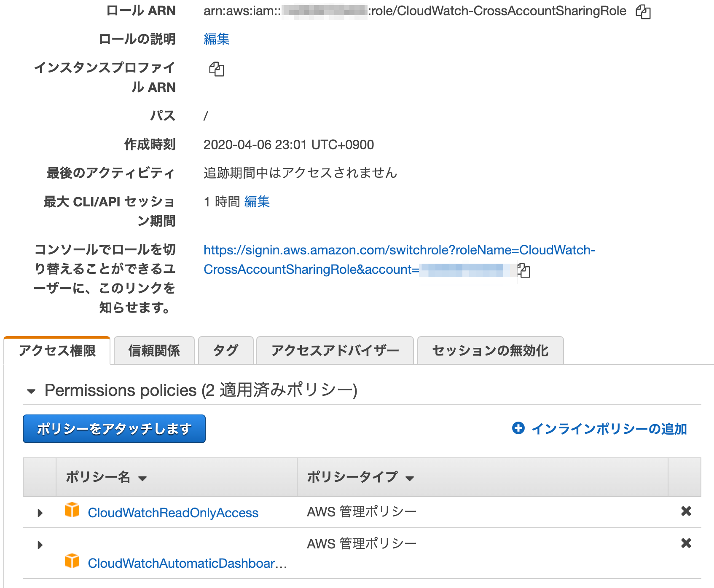Viewport: 714px width, 588px height.
Task: Click AWS 管理ポリシー in CloudWatchReadOnlyAccess row
Action: point(362,512)
